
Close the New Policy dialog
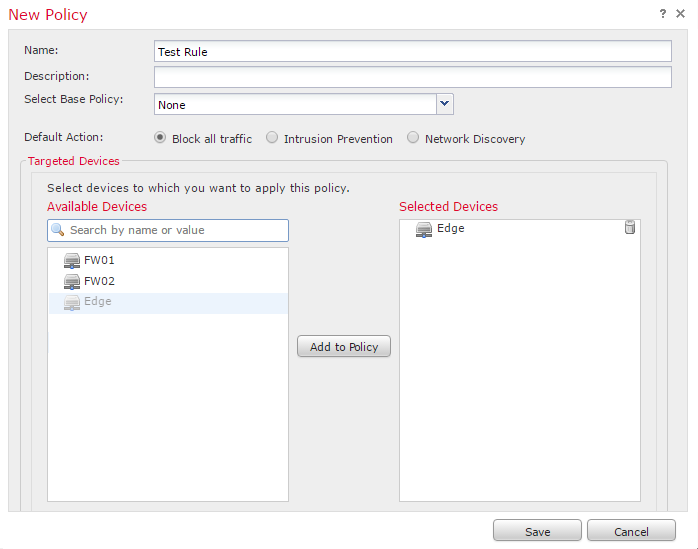tap(680, 14)
